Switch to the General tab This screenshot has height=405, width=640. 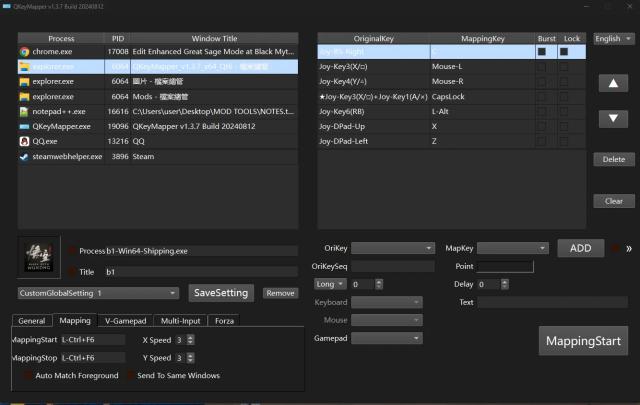tap(32, 321)
